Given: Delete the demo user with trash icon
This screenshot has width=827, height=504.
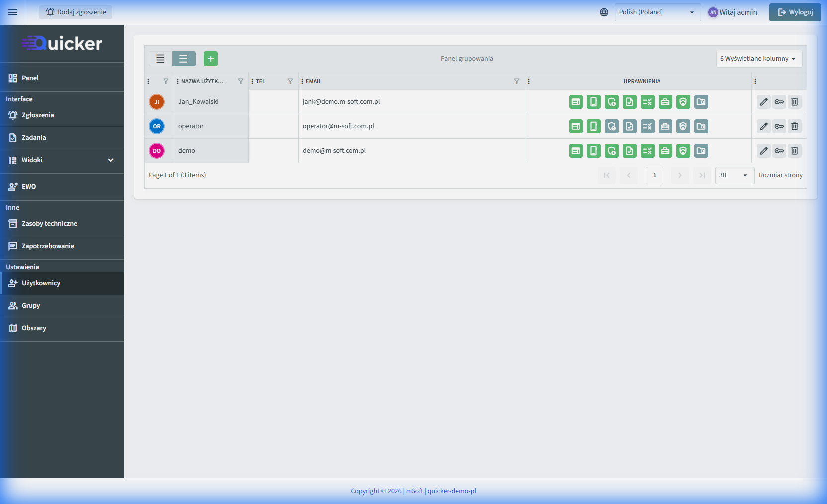Looking at the screenshot, I should (x=795, y=151).
